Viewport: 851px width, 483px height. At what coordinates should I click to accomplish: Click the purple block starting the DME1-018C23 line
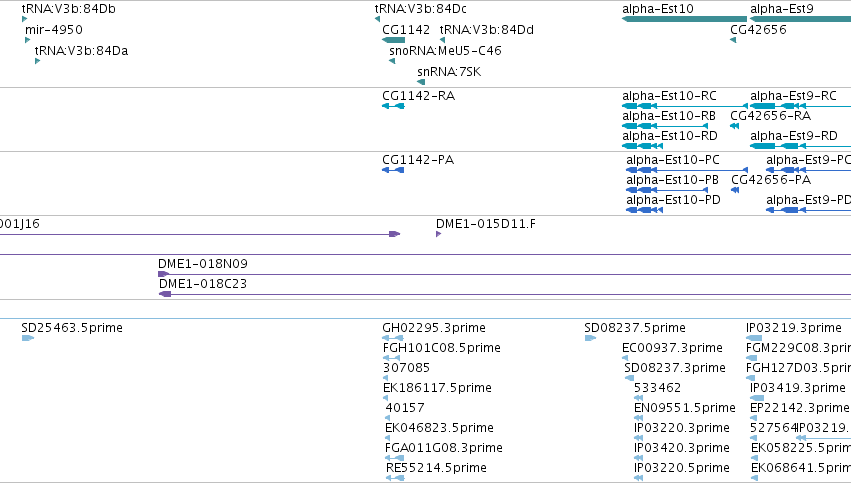pos(165,295)
